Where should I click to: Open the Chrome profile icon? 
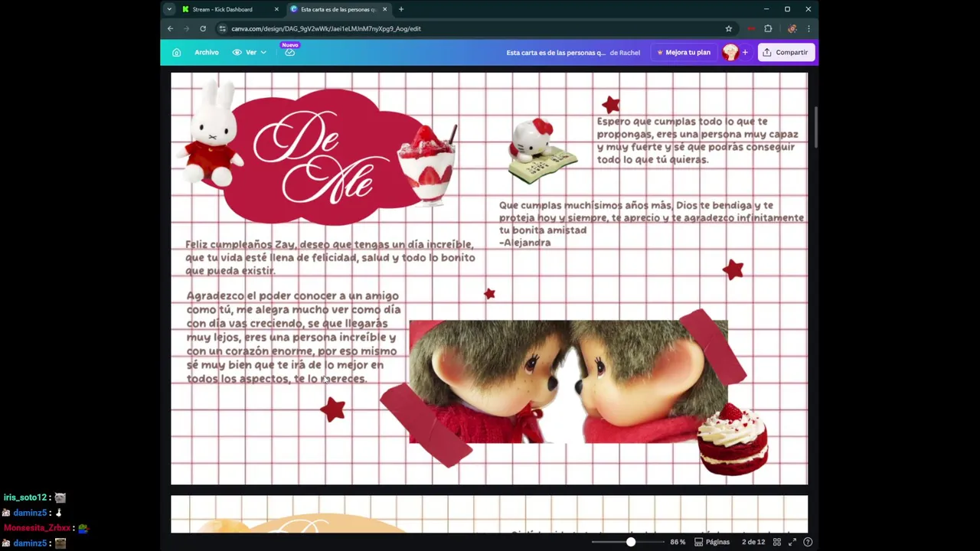(x=792, y=28)
